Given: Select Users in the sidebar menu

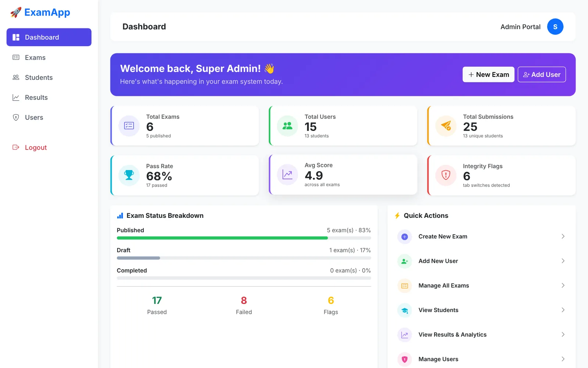Looking at the screenshot, I should [49, 117].
